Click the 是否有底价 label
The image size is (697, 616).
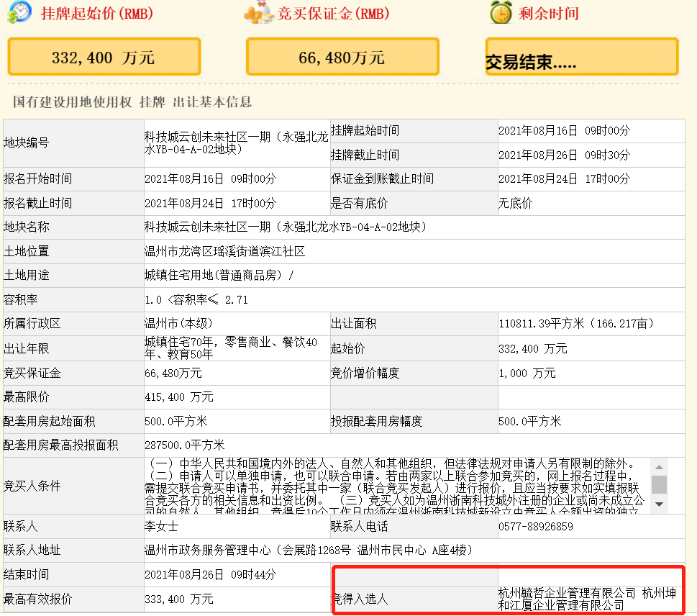tap(359, 203)
